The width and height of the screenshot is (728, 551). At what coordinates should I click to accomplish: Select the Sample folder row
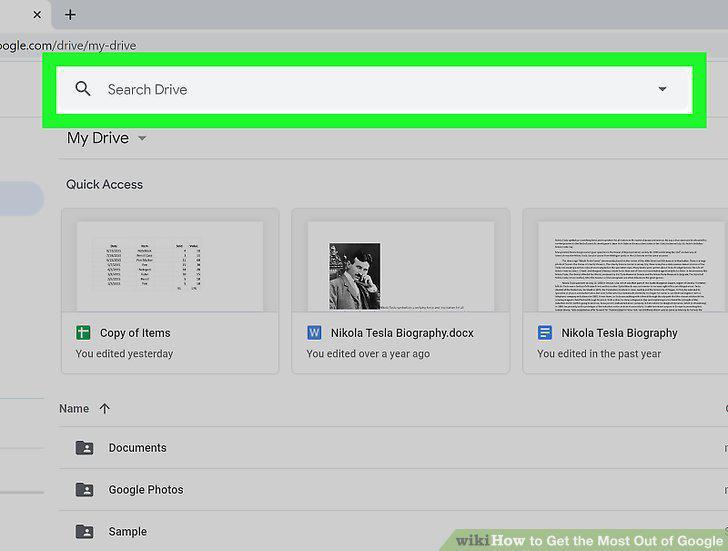point(393,531)
